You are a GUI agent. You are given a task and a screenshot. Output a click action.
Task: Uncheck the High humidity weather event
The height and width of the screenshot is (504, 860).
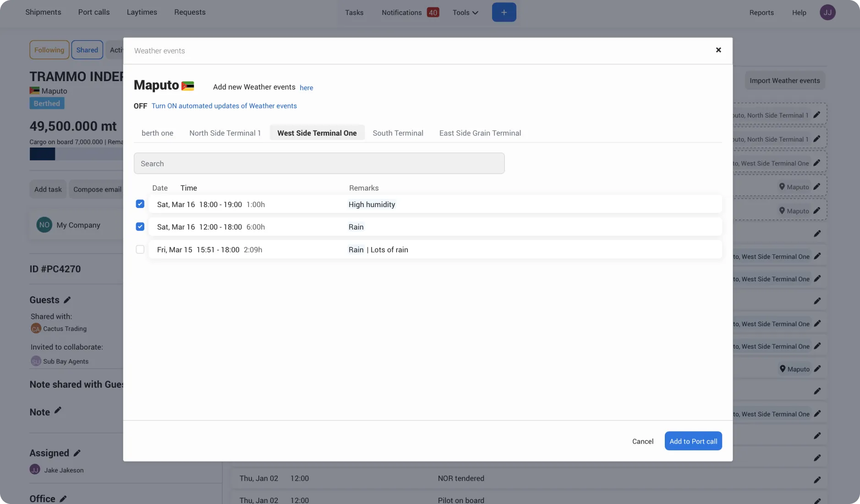pyautogui.click(x=140, y=204)
